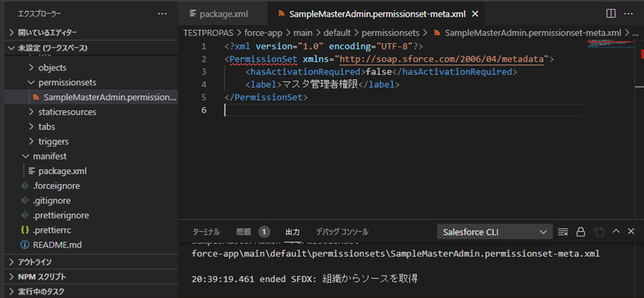644x298 pixels.
Task: Collapse the manifest folder
Action: [x=25, y=156]
